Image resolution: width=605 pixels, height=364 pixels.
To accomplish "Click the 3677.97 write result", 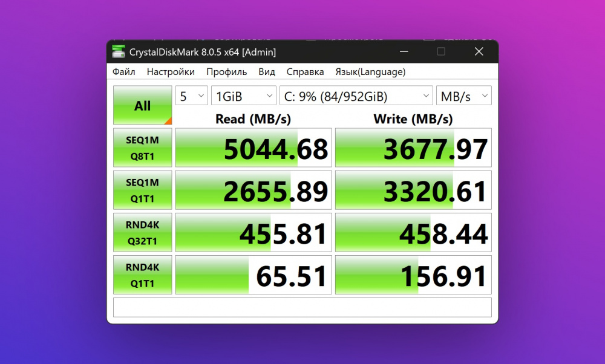I will click(x=413, y=148).
